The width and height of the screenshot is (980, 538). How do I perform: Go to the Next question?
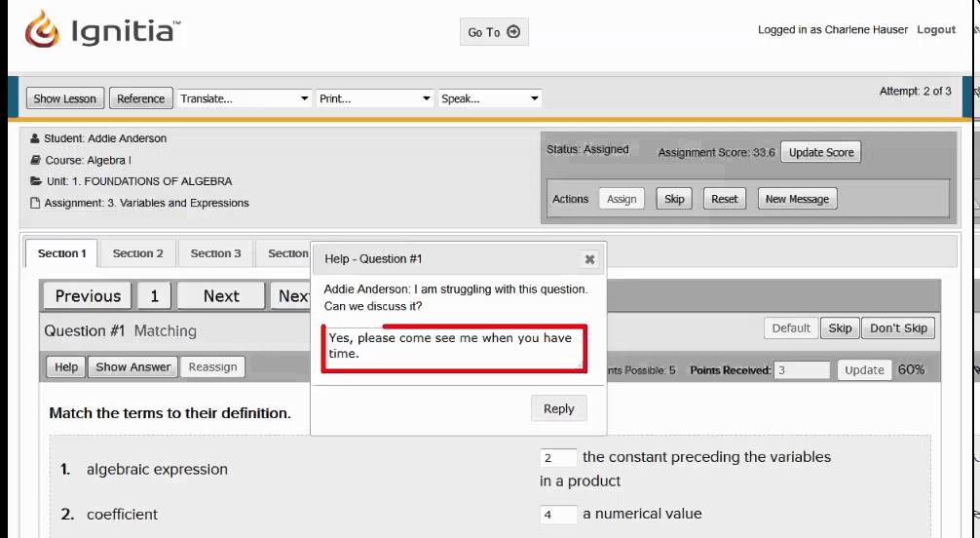click(221, 296)
